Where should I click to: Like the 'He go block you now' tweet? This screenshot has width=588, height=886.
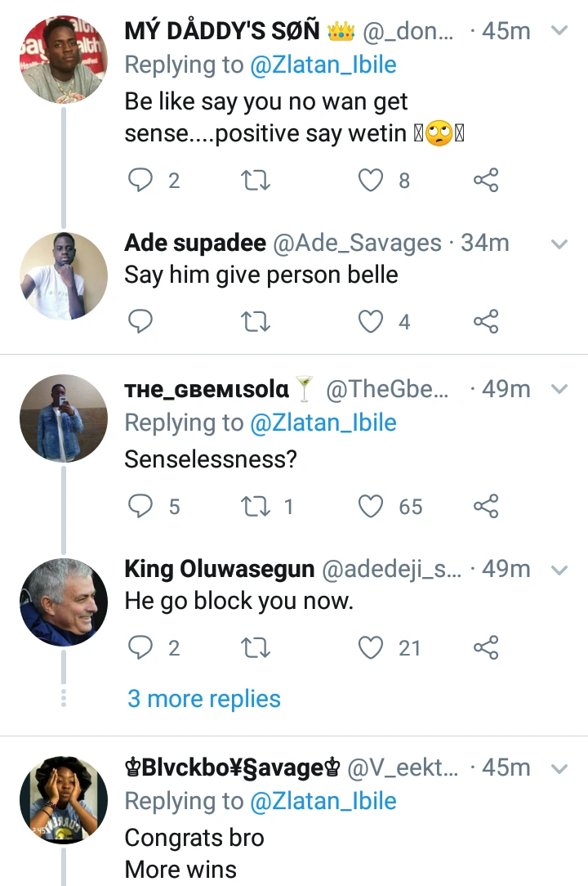pos(372,648)
